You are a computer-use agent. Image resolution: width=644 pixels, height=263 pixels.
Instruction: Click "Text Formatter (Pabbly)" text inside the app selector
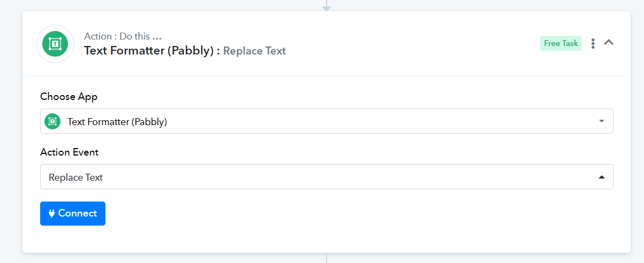(117, 122)
